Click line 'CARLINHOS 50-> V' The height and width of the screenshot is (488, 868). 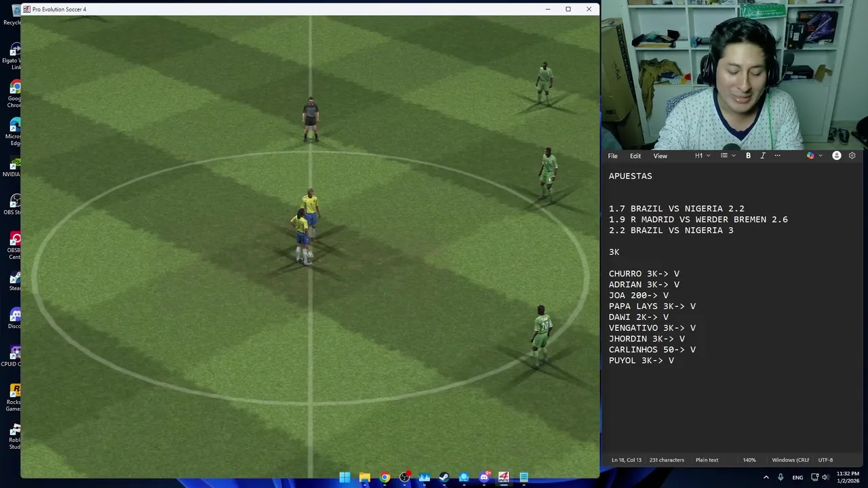[x=652, y=350]
